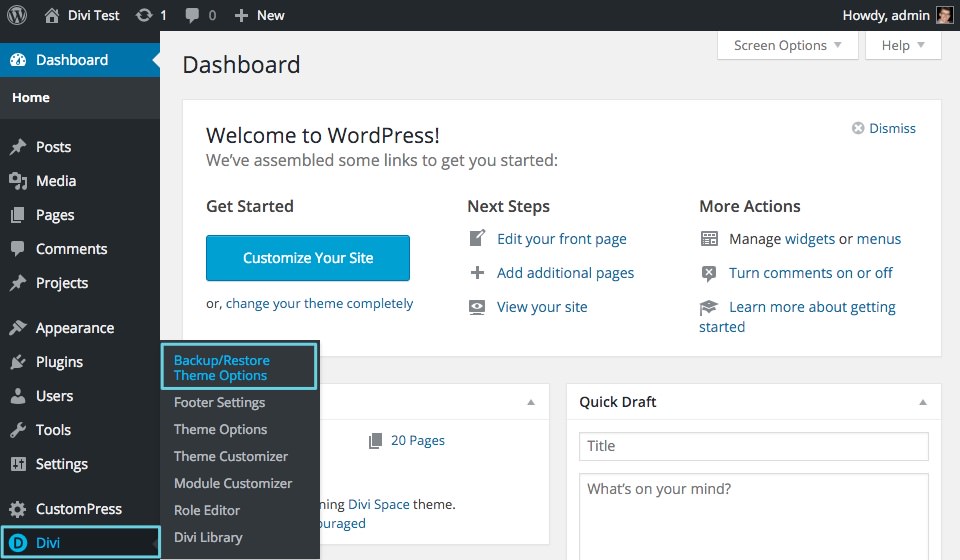Select Backup/Restore Theme Options submenu item
The image size is (960, 560).
pyautogui.click(x=221, y=367)
